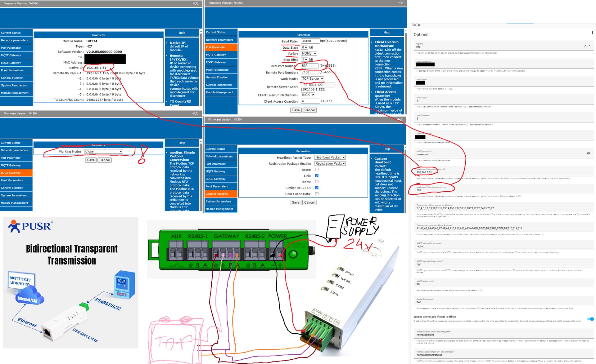This screenshot has width=596, height=364.
Task: Enable the Clear Cache Data checkbox
Action: coord(317,194)
